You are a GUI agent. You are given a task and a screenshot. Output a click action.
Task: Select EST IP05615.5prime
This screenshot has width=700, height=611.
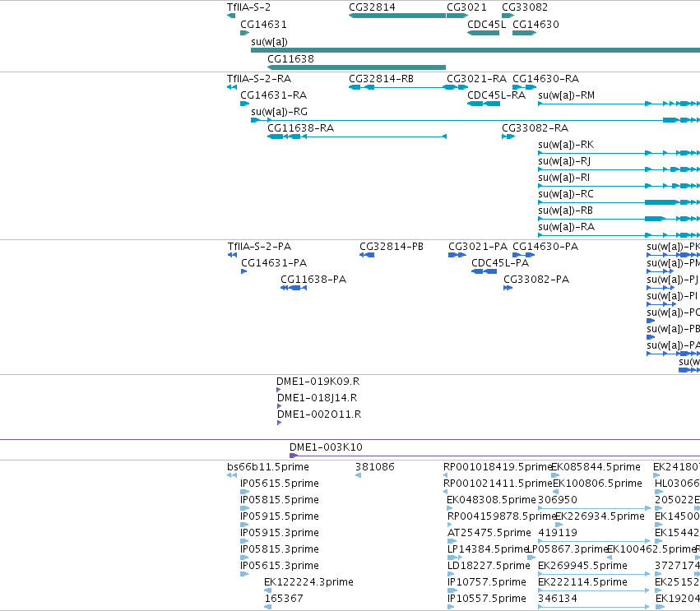tap(280, 484)
